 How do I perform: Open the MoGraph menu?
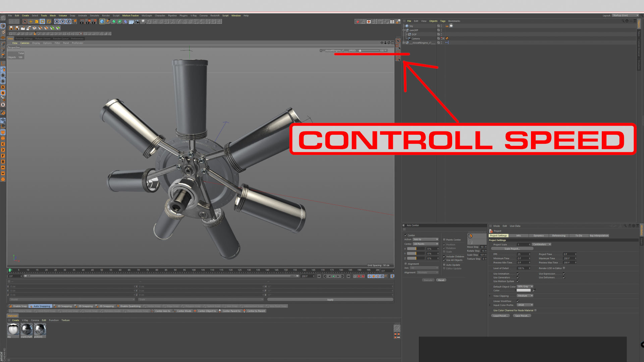147,15
